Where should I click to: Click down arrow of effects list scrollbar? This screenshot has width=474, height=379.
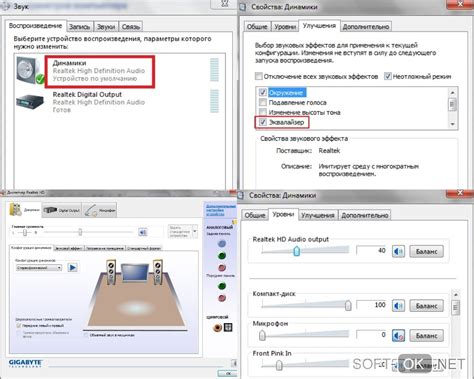coord(452,124)
